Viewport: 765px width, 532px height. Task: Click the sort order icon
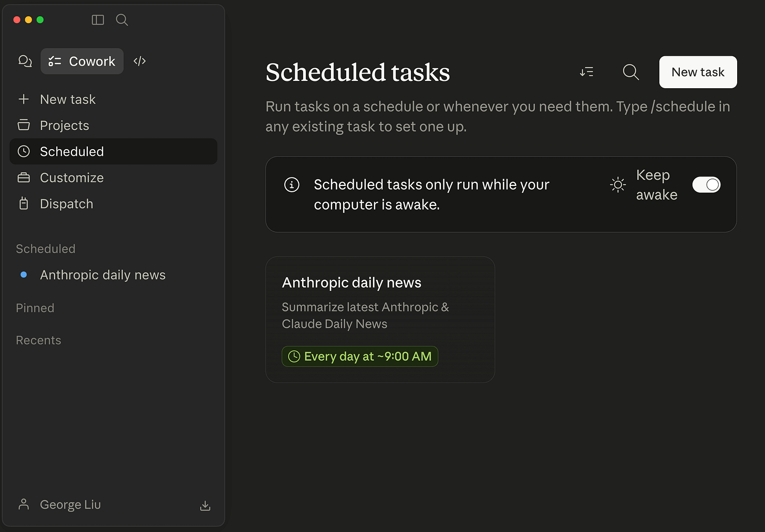[x=587, y=72]
